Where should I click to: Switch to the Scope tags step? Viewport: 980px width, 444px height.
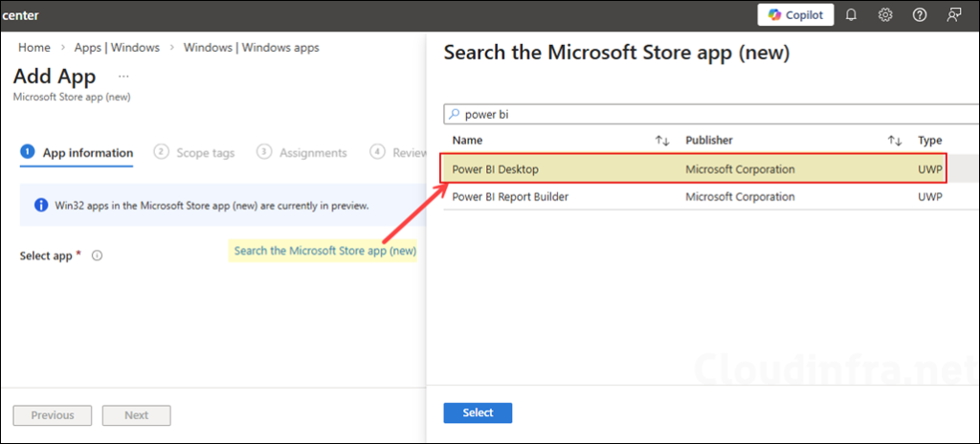pos(194,152)
